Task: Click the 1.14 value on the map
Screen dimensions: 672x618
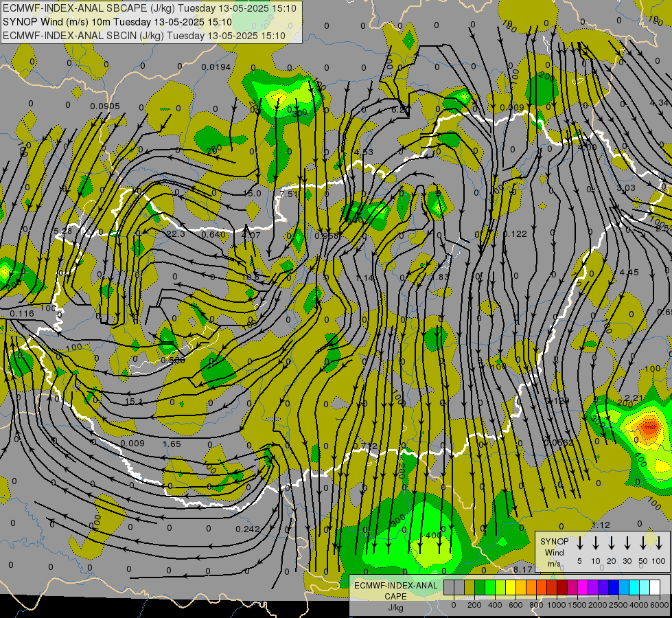Action: click(x=364, y=278)
